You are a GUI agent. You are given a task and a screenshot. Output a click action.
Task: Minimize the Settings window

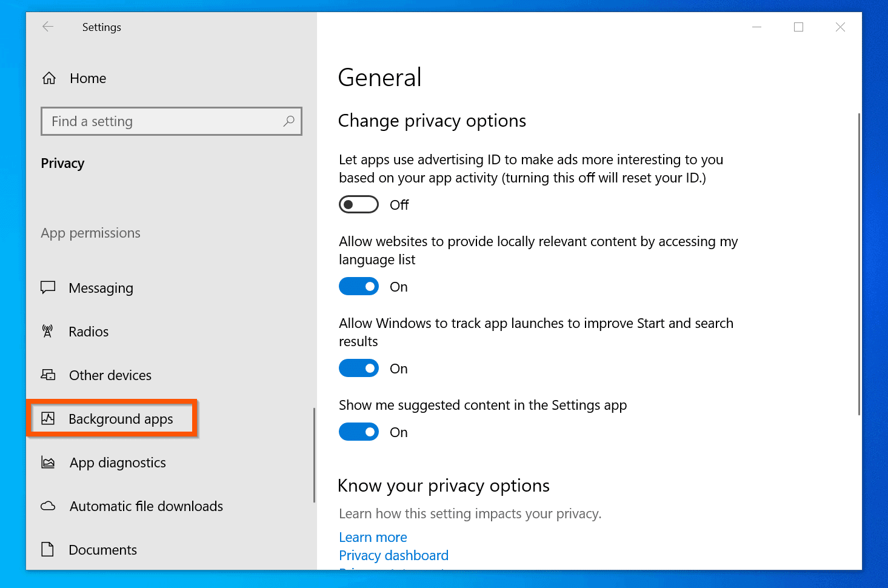coord(756,27)
